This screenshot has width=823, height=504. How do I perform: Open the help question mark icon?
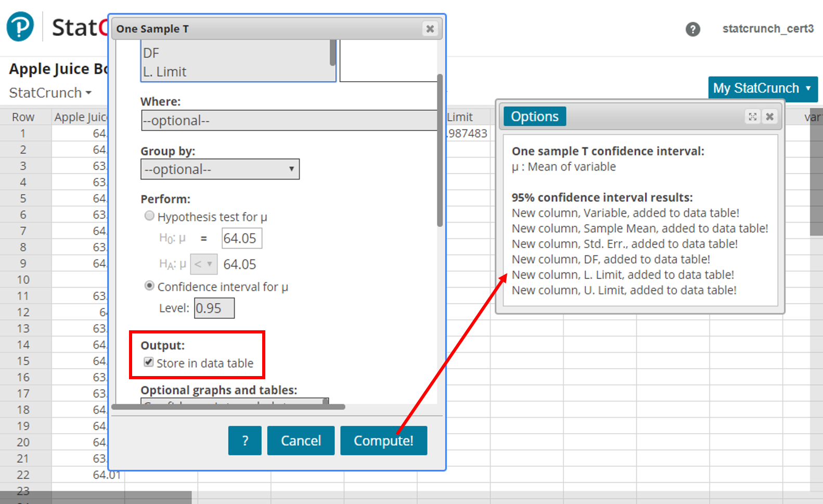[692, 29]
